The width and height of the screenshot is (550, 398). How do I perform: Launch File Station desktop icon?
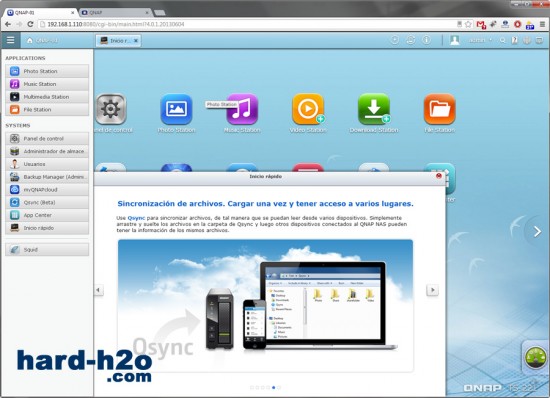tap(440, 109)
